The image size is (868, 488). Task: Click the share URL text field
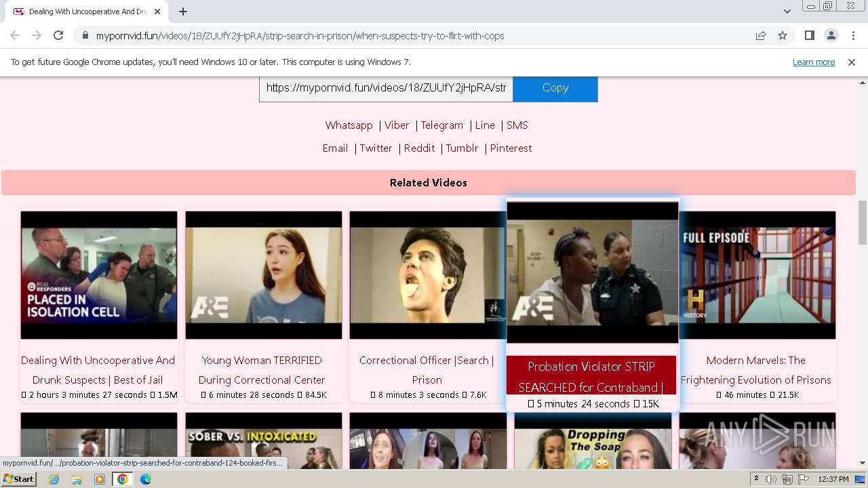point(386,88)
